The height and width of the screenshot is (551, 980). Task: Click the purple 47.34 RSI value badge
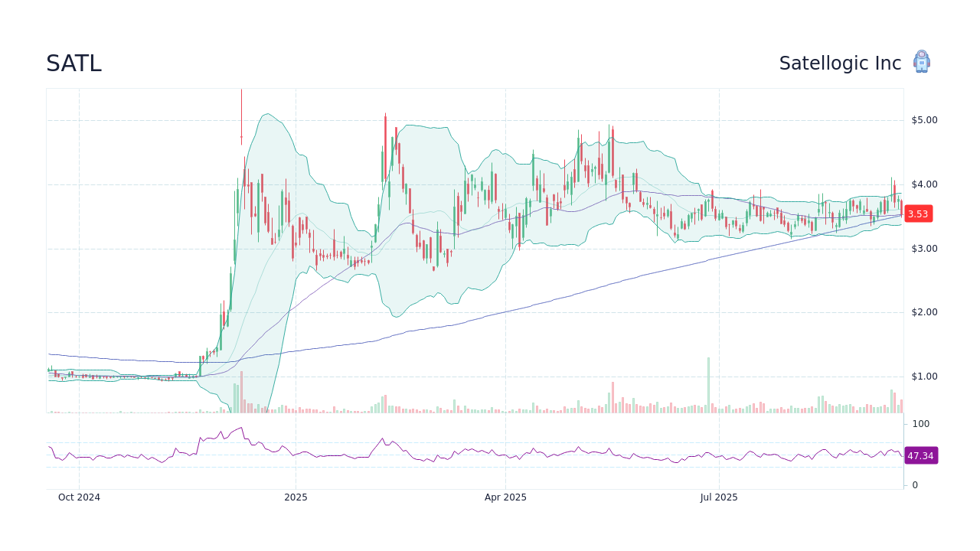(x=921, y=456)
